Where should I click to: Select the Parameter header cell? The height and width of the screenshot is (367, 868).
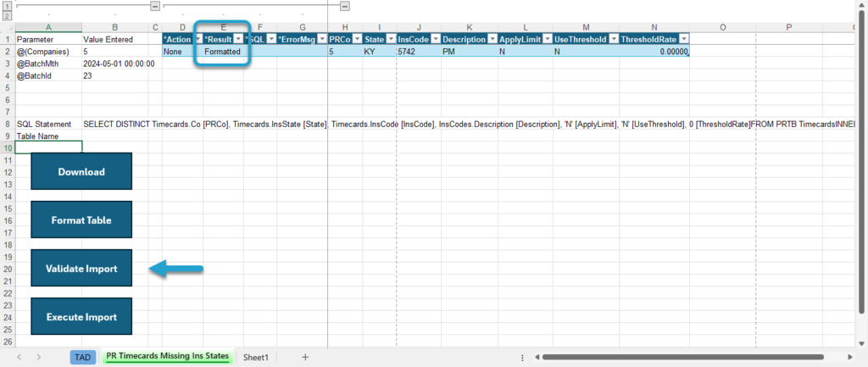tap(48, 39)
